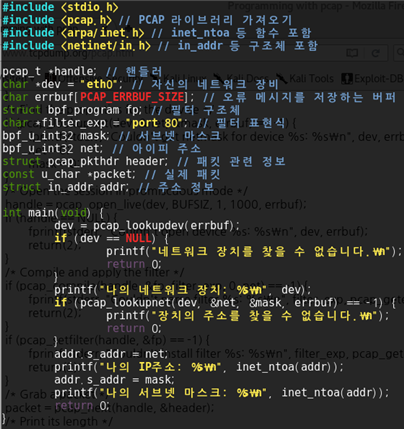Screen dimensions: 404x433
Task: Open the Kali Docs bookmark in Firefox
Action: click(x=242, y=78)
